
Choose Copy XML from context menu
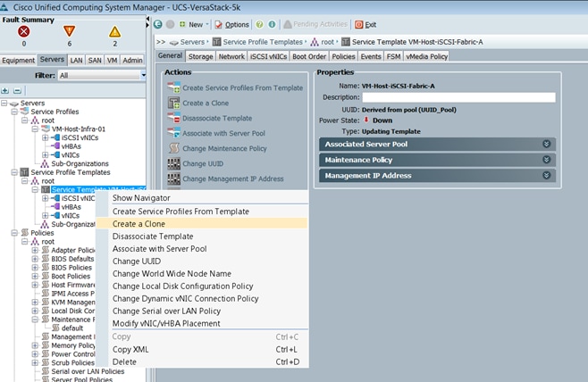pyautogui.click(x=202, y=349)
